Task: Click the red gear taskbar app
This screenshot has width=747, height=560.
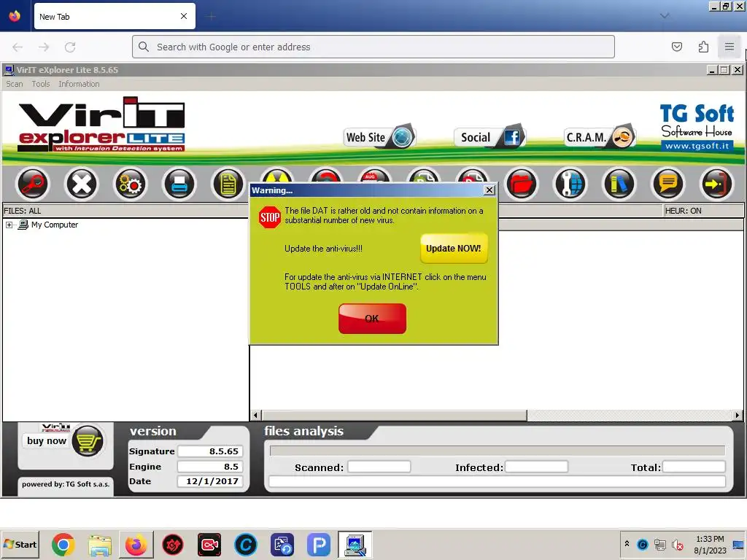Action: tap(173, 545)
